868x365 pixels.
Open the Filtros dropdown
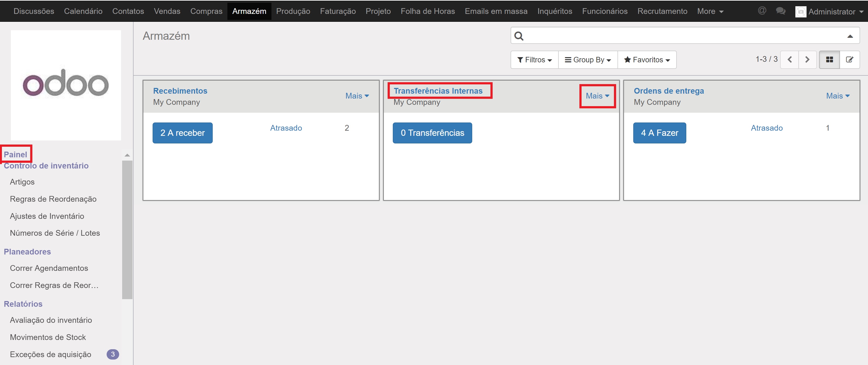(535, 60)
